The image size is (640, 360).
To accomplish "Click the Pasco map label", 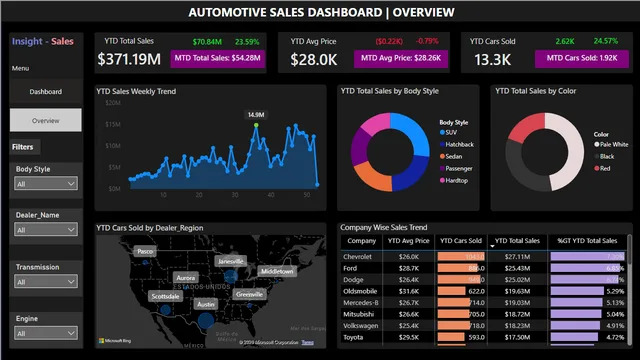I will click(x=145, y=251).
